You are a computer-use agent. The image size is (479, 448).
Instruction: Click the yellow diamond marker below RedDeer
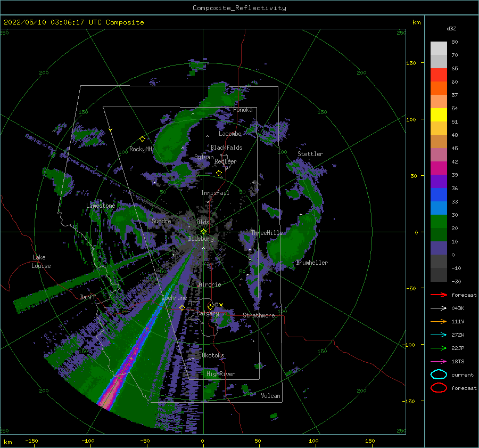[219, 173]
